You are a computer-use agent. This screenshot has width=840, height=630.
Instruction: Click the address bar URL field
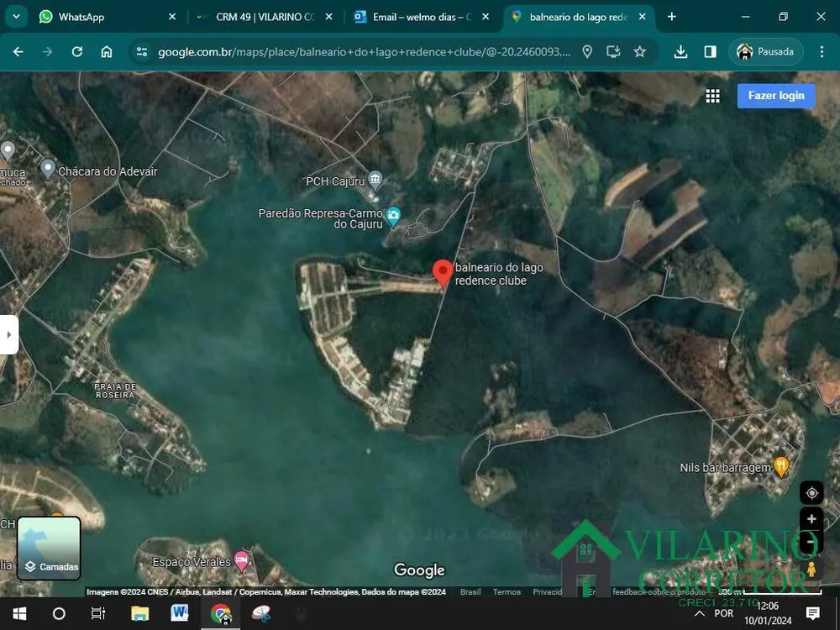click(364, 52)
